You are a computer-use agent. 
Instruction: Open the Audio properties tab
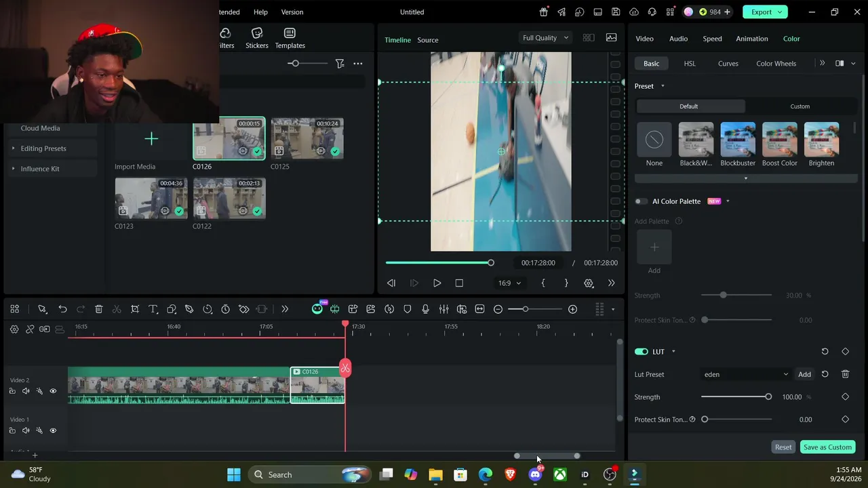678,39
